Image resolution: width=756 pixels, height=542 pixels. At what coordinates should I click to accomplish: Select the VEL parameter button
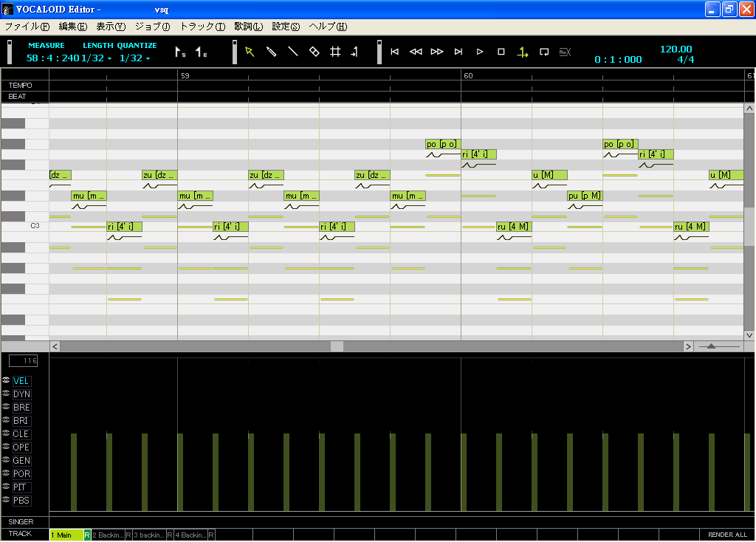point(21,381)
